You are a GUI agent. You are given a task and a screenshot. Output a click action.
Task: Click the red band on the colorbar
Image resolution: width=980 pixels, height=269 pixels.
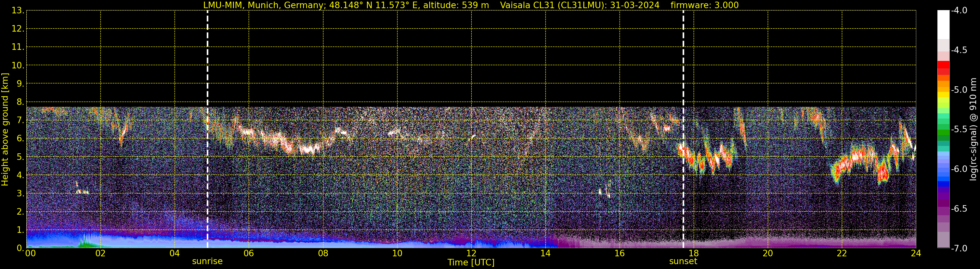tap(943, 68)
